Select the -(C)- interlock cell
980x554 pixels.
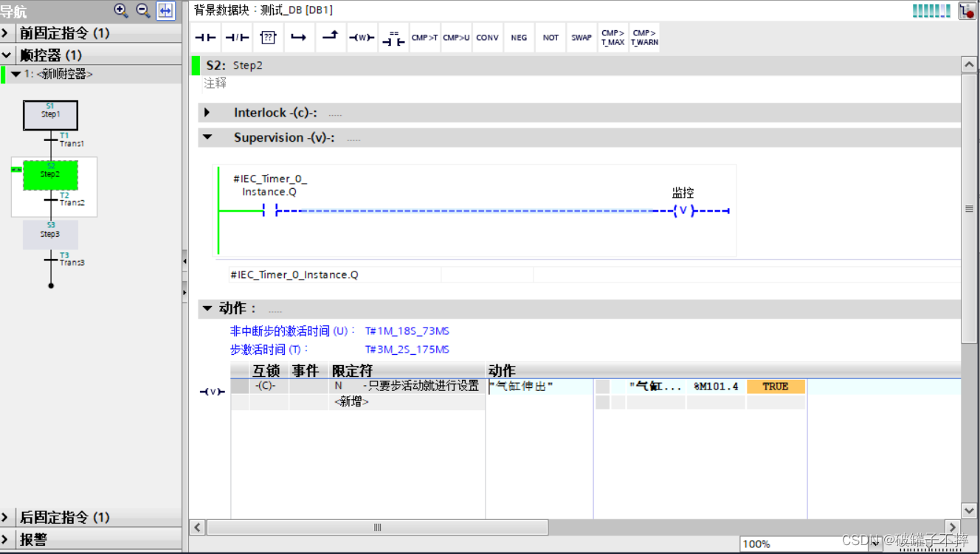[x=269, y=387]
